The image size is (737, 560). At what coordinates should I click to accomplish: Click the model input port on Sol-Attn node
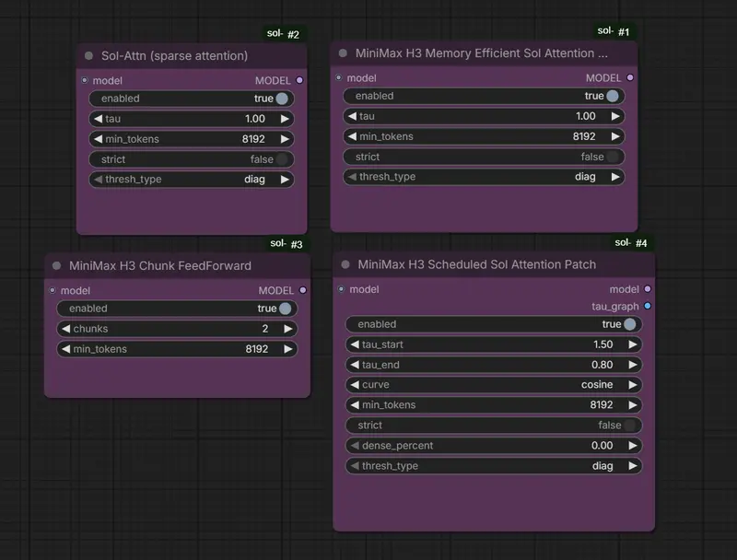pos(85,80)
